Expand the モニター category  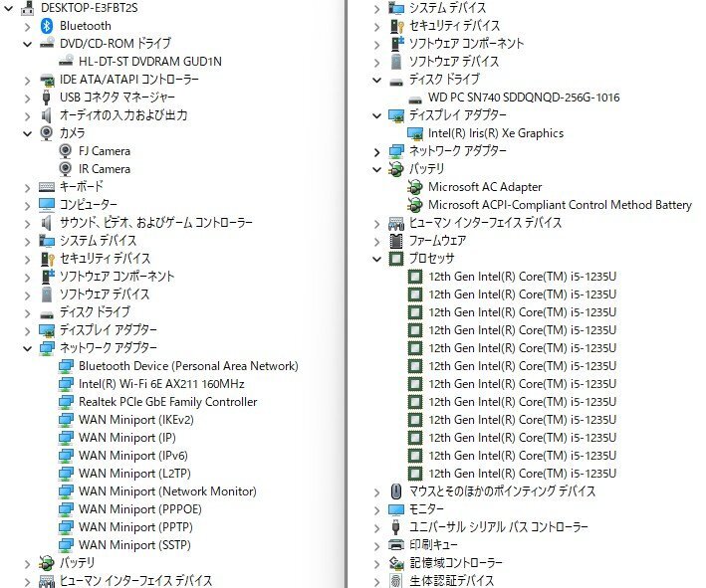(x=376, y=509)
